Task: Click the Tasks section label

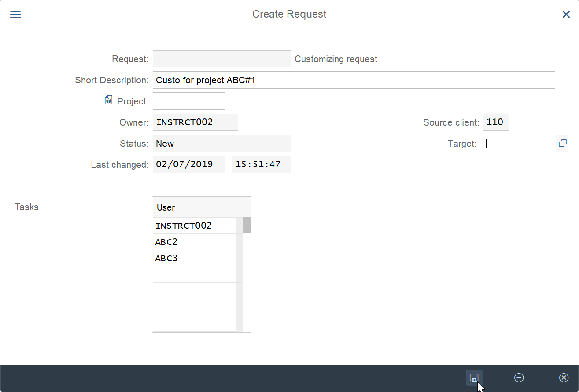Action: tap(26, 207)
